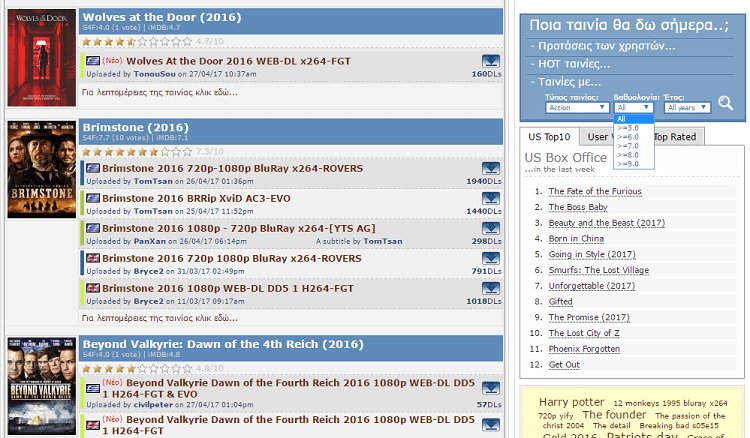Click Patriots day tag in cloud

click(x=642, y=435)
